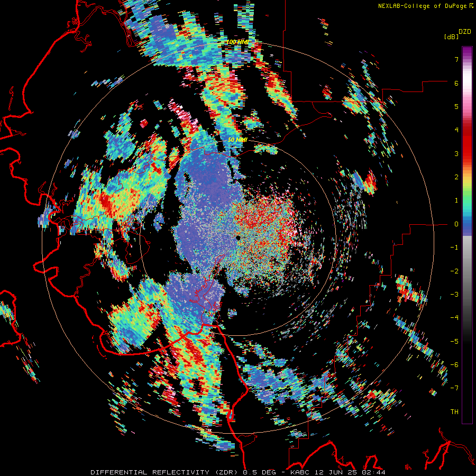
Task: Select the 5 tick label on scale
Action: [x=456, y=106]
